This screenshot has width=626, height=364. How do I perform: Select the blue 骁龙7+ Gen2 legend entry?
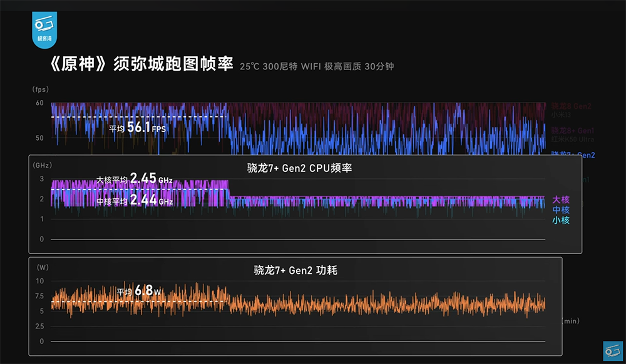572,154
